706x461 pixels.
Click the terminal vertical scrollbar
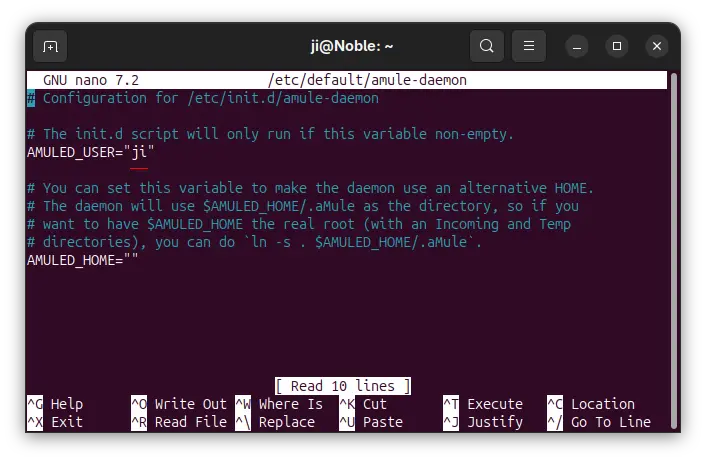[674, 250]
